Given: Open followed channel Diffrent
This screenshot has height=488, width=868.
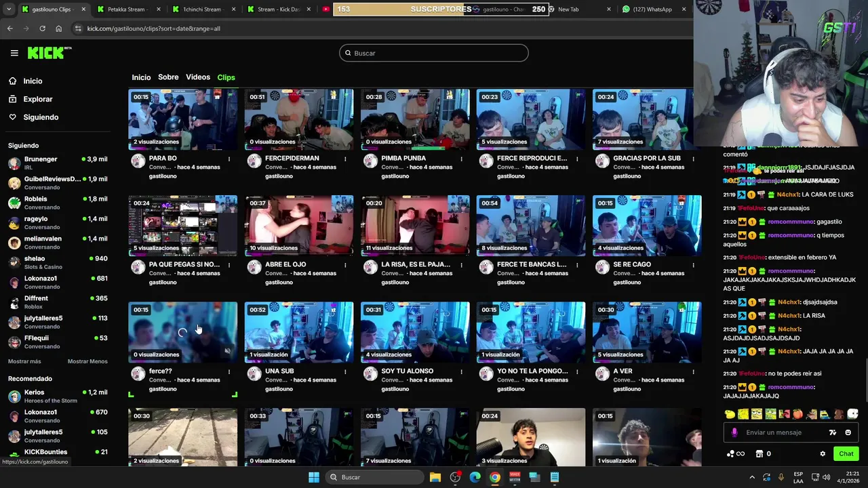Looking at the screenshot, I should point(58,302).
